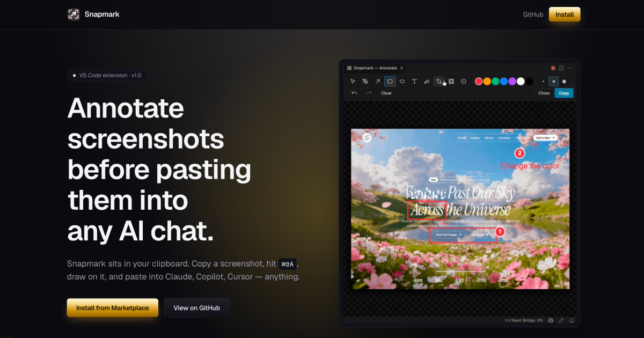Select the blur/redact tool

pyautogui.click(x=451, y=81)
